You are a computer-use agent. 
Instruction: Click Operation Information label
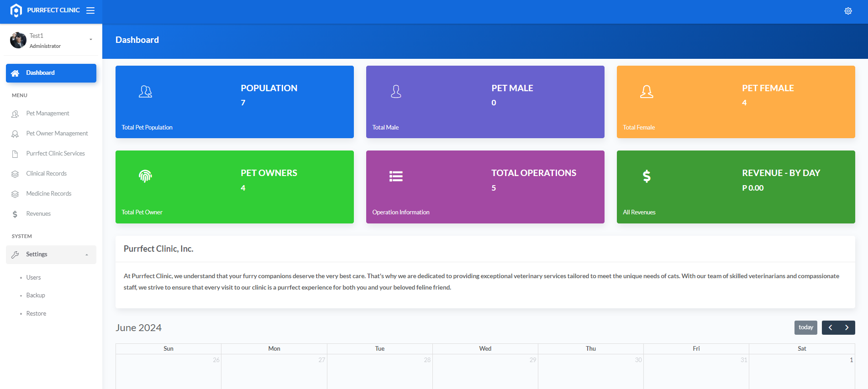click(x=401, y=212)
